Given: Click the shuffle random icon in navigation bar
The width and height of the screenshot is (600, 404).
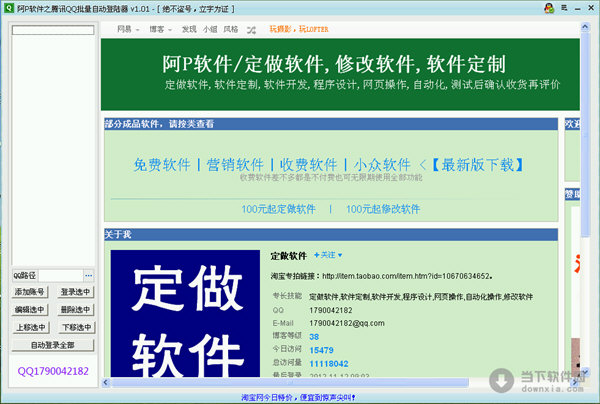Looking at the screenshot, I should point(251,30).
